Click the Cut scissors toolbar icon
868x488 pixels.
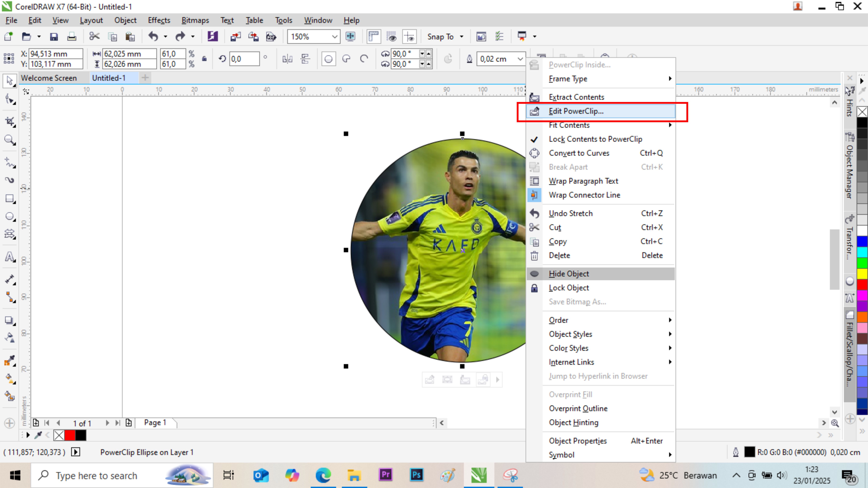(94, 36)
